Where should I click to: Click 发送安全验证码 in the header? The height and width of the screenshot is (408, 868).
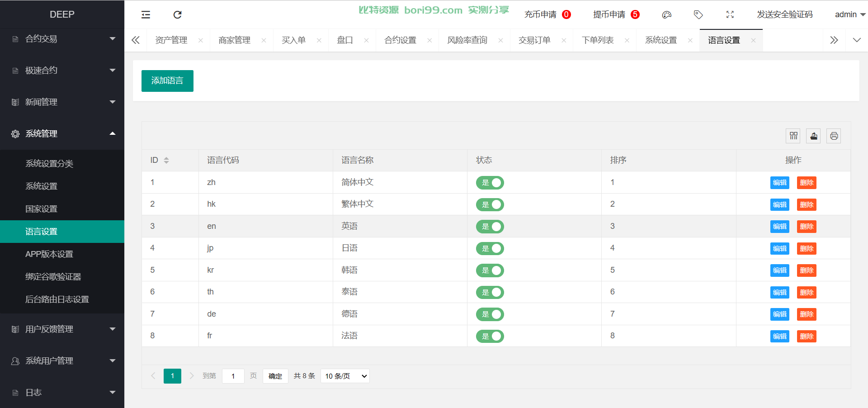pos(785,14)
